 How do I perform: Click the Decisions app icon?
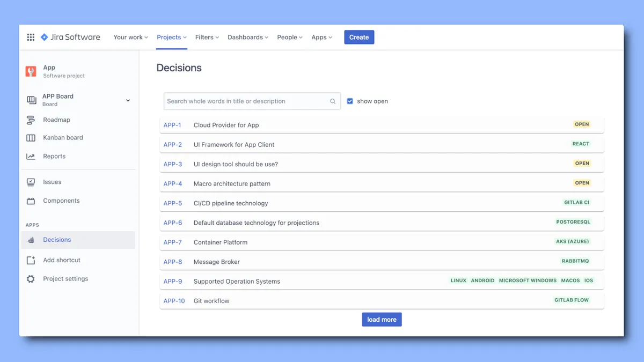(31, 240)
